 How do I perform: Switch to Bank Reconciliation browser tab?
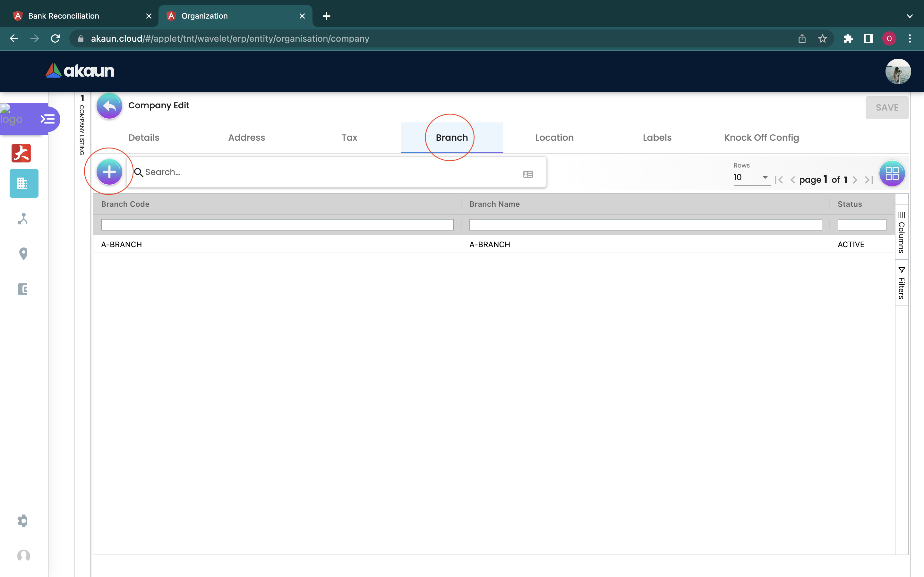pos(64,16)
